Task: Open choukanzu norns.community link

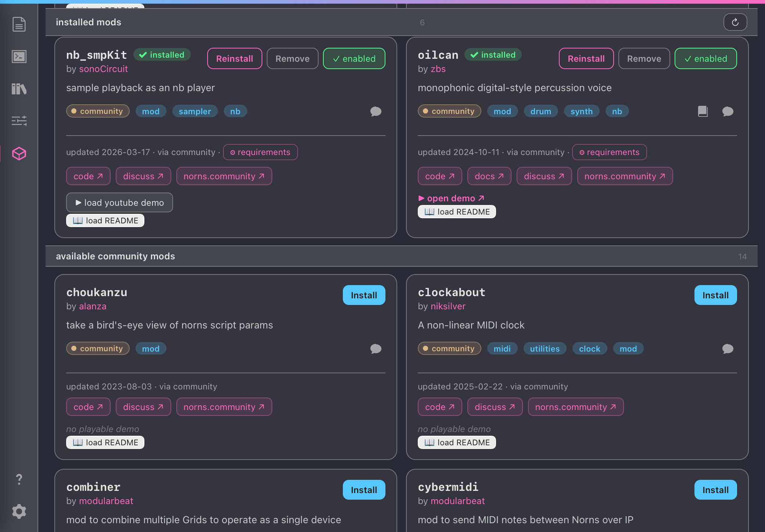Action: 224,407
